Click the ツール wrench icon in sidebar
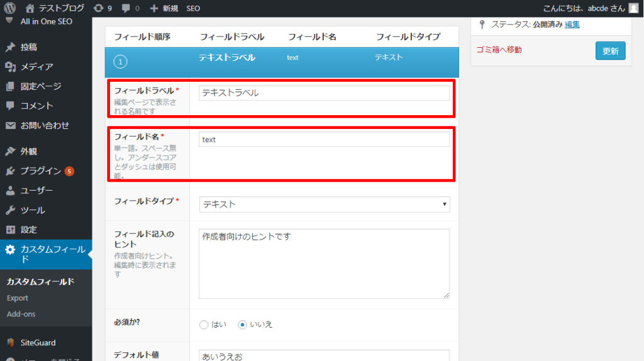This screenshot has height=361, width=644. [10, 210]
